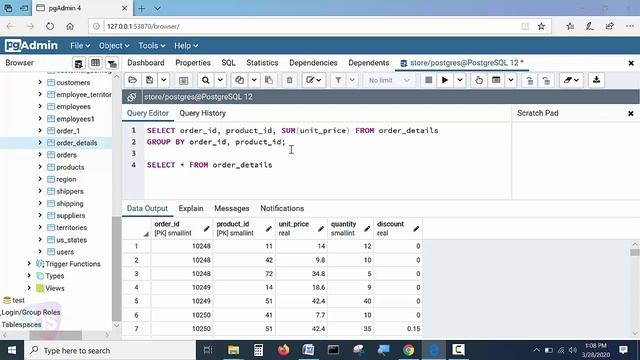Open the Filter options dropdown arrow
Screen dimensions: 640x360
(352, 80)
